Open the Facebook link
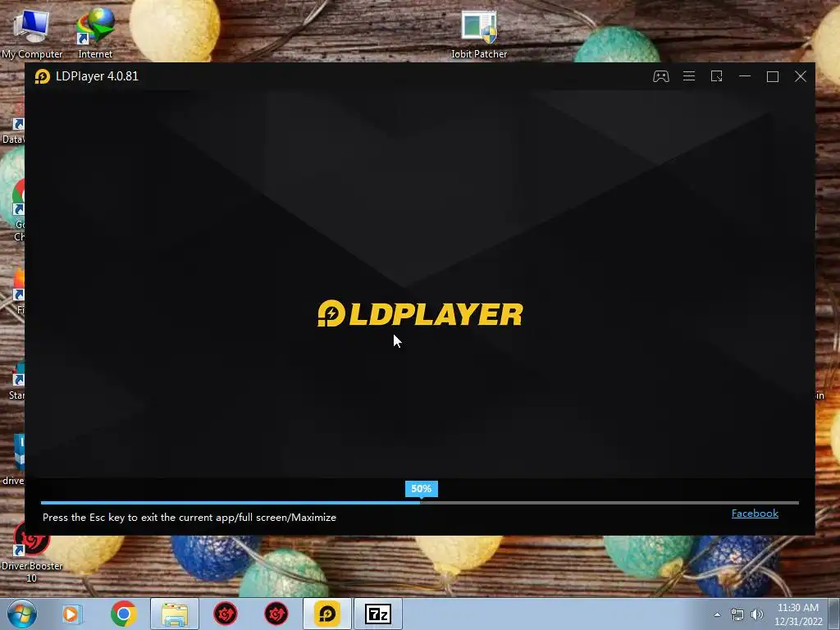 pos(755,514)
